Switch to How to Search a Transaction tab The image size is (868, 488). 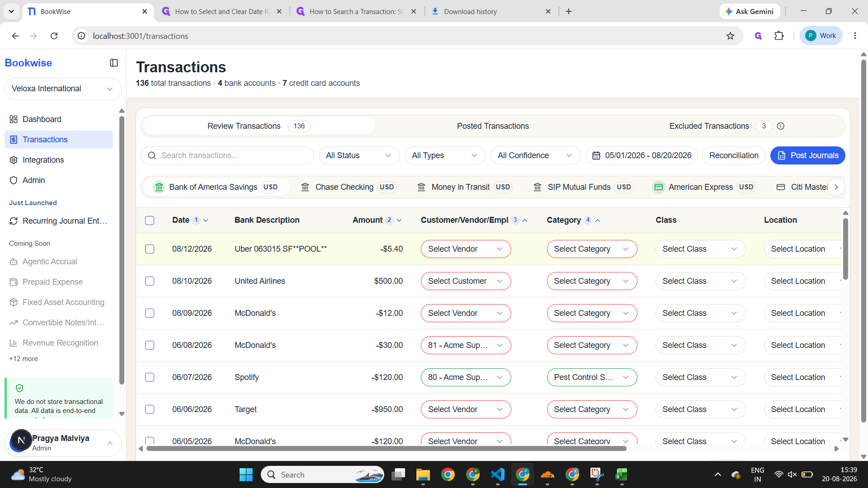point(356,11)
